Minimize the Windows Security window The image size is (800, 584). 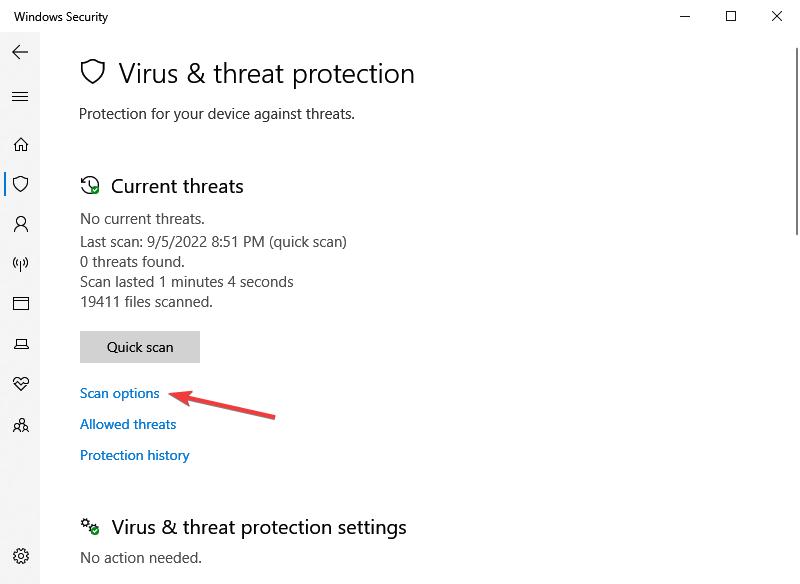pyautogui.click(x=685, y=16)
